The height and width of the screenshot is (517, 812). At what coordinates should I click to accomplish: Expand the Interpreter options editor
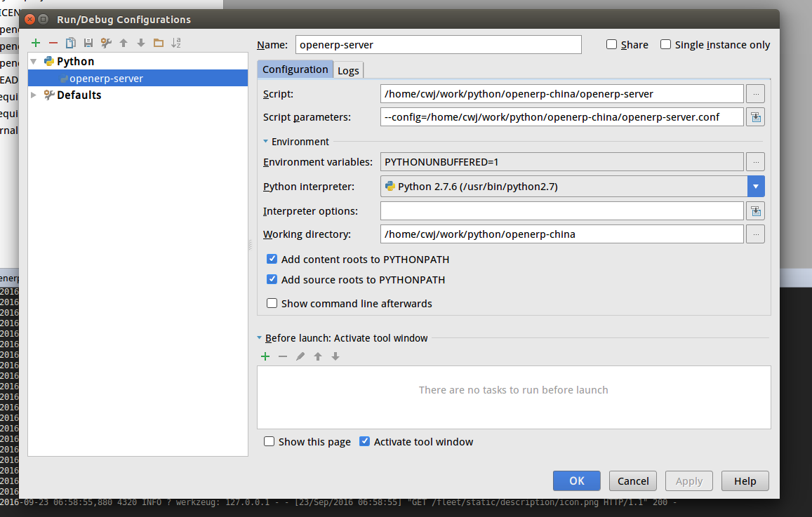point(756,210)
